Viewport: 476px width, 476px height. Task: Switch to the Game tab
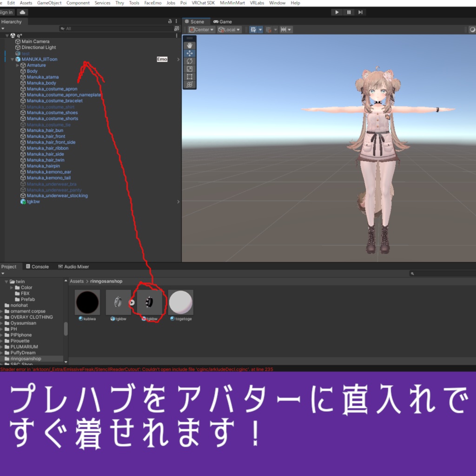[x=223, y=21]
